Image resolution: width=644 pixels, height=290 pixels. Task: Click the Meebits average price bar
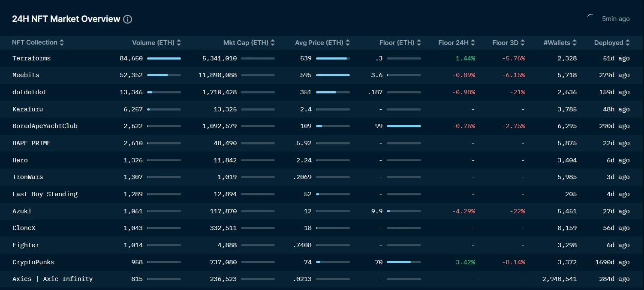tap(333, 75)
